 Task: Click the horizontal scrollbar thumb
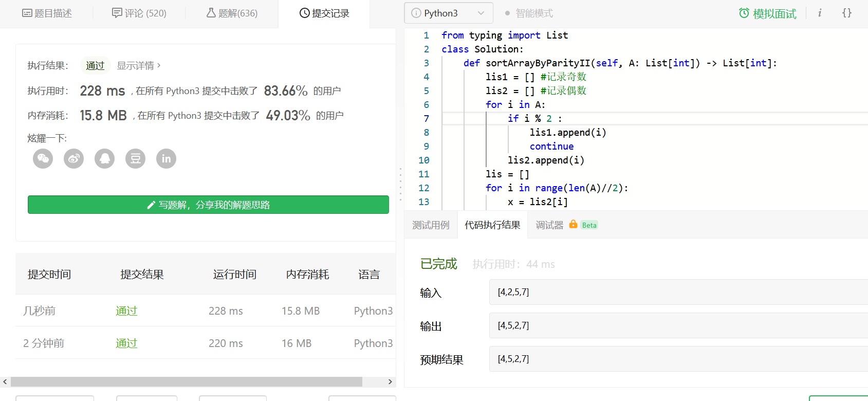click(187, 381)
